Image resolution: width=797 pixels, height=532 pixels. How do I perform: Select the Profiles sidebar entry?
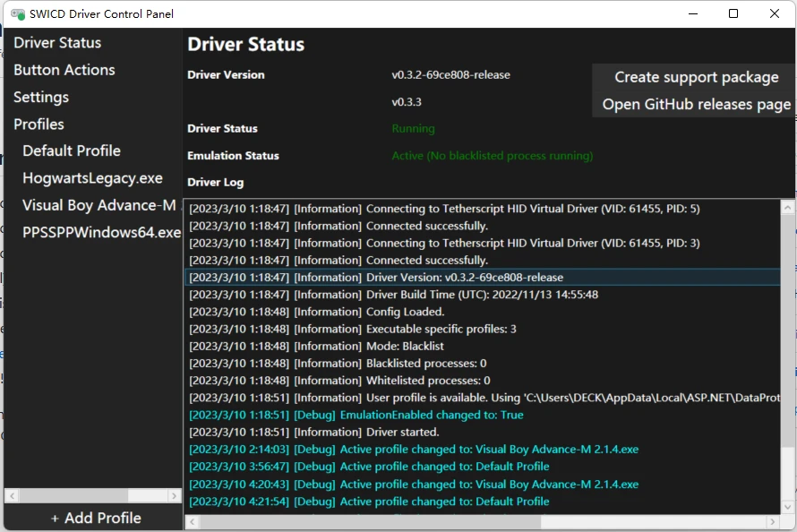(x=39, y=124)
